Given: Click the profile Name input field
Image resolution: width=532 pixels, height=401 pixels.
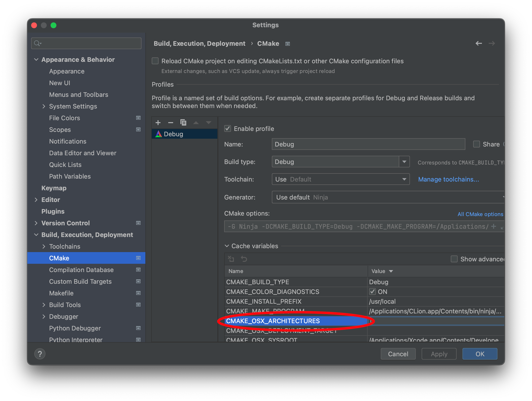Looking at the screenshot, I should 368,144.
